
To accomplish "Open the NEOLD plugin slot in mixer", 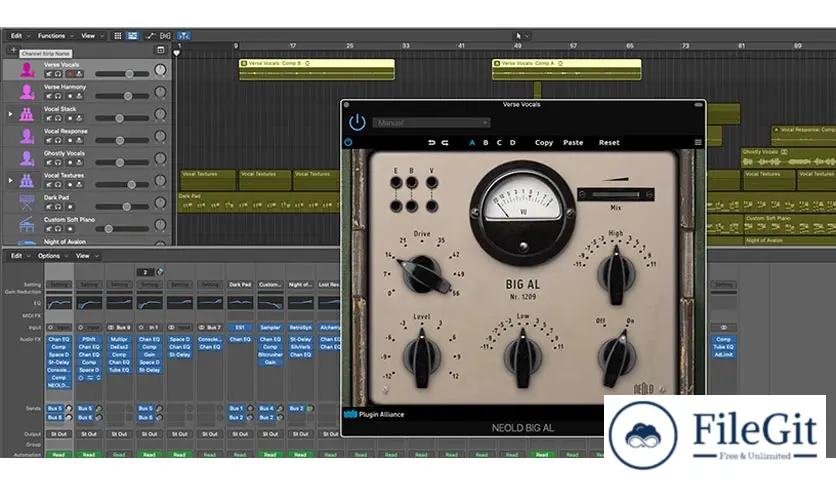I will [x=59, y=385].
